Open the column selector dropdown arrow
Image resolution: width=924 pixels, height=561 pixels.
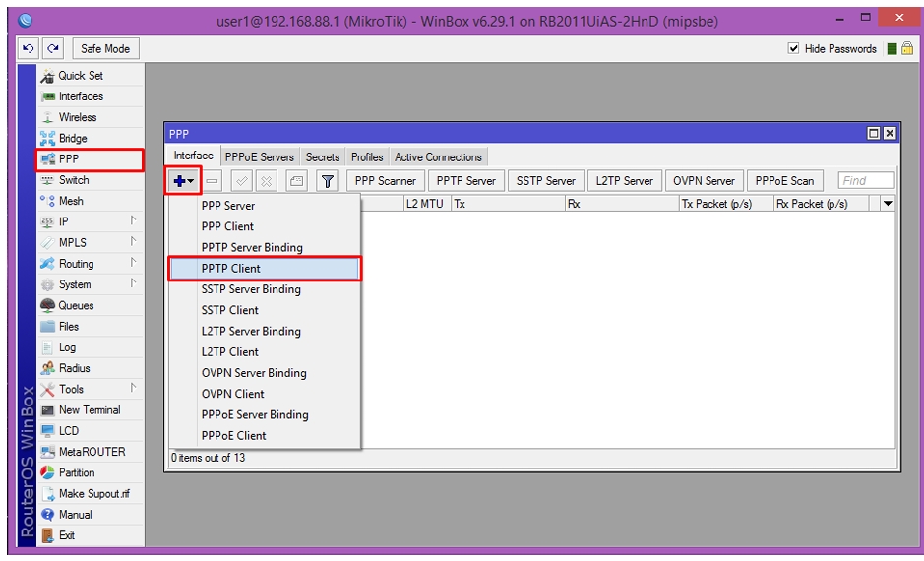[x=888, y=204]
